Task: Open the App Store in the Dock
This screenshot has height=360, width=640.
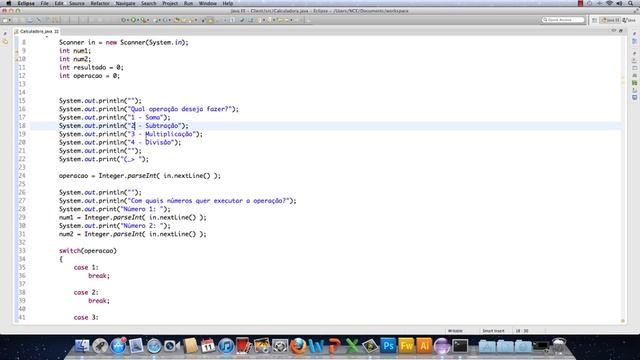Action: coord(118,346)
